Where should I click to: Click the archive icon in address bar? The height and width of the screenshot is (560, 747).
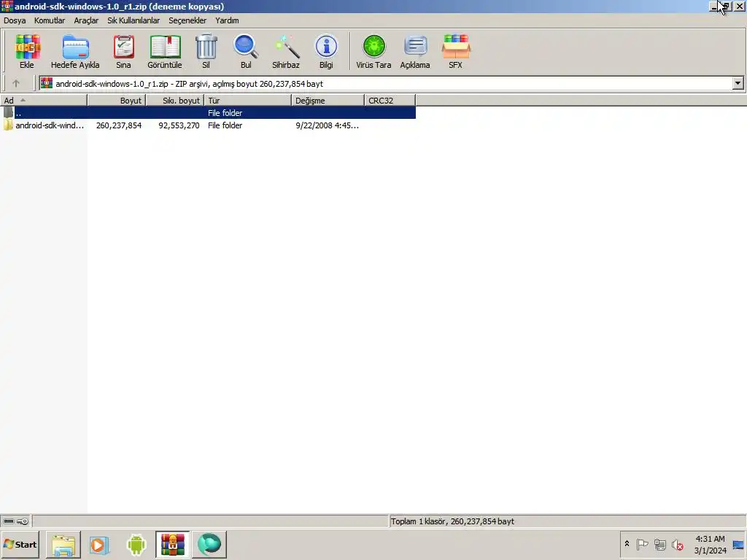click(x=47, y=83)
